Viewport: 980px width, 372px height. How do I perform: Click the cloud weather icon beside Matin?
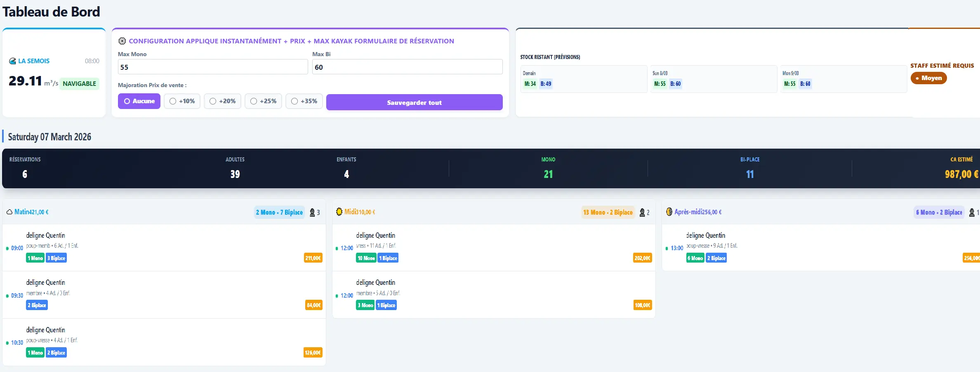pyautogui.click(x=9, y=212)
